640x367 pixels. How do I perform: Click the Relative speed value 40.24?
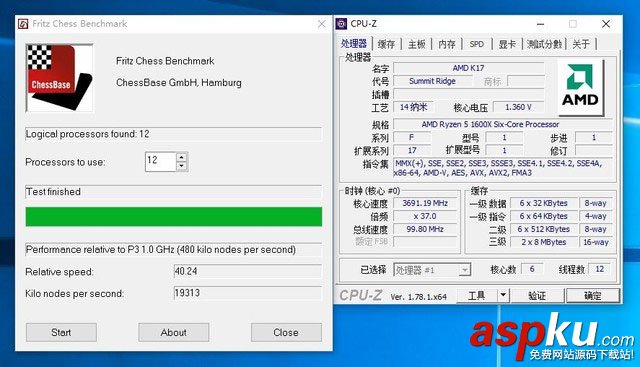pyautogui.click(x=247, y=271)
